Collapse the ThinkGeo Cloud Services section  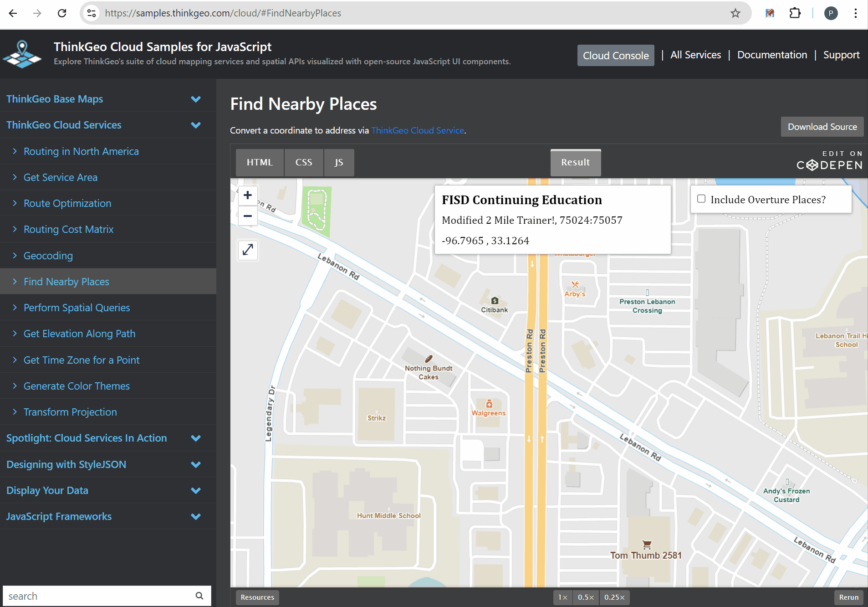196,125
